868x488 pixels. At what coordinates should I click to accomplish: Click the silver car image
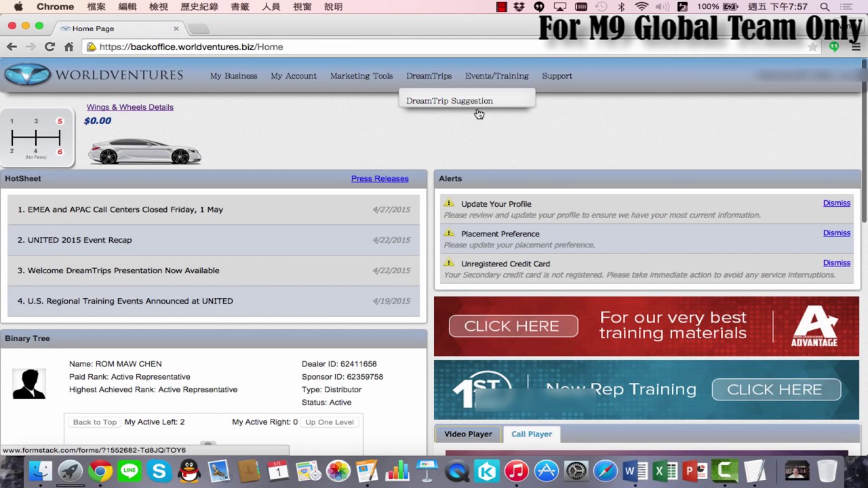[144, 150]
